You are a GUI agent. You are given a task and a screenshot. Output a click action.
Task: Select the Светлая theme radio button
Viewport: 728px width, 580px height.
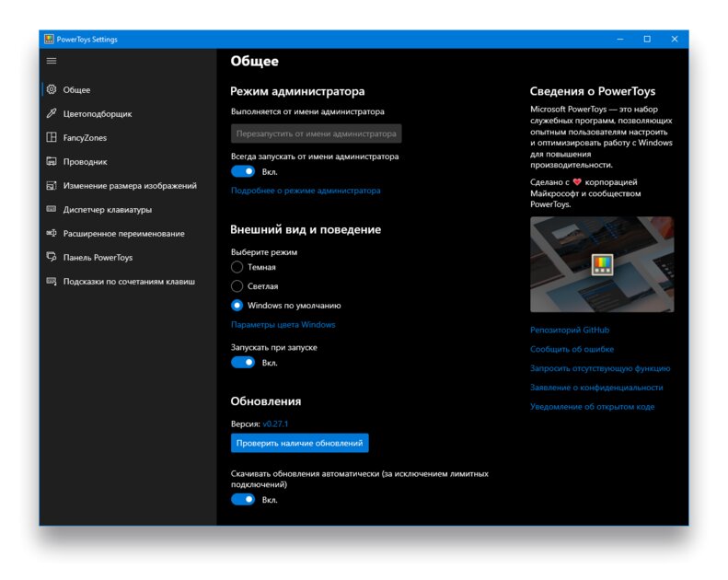tap(237, 286)
